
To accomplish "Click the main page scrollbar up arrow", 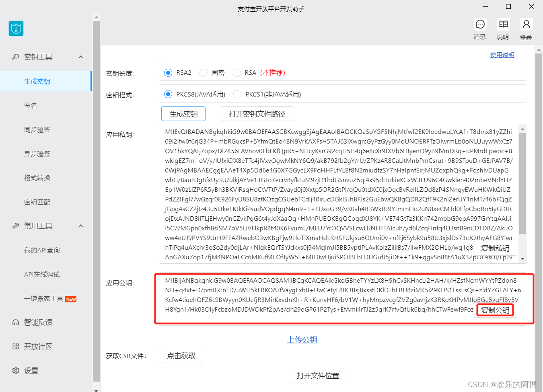I will coord(539,50).
